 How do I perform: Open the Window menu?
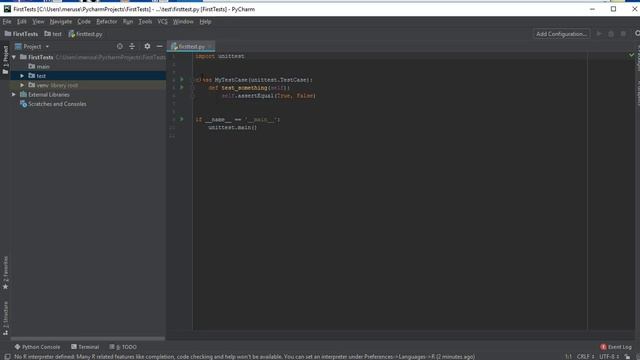tap(183, 22)
